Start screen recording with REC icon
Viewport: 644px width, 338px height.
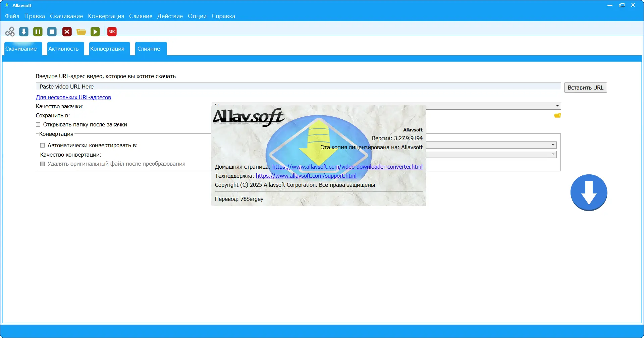tap(112, 32)
